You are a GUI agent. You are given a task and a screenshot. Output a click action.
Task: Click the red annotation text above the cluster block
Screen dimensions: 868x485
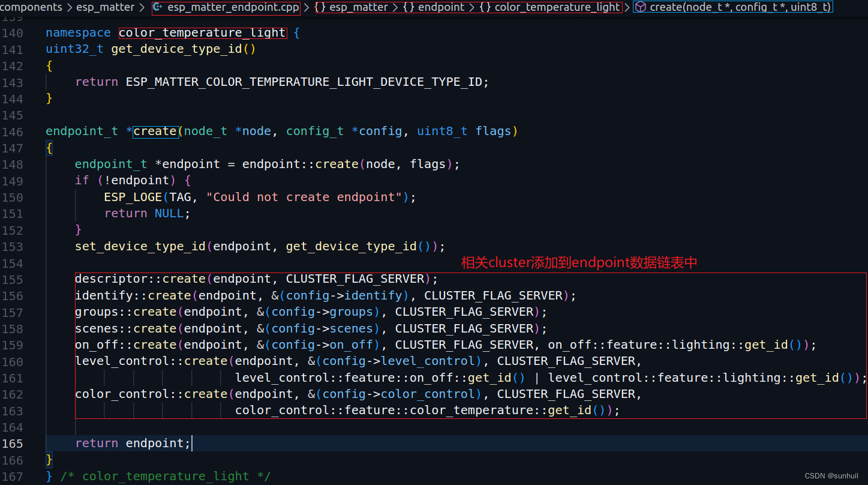(579, 262)
